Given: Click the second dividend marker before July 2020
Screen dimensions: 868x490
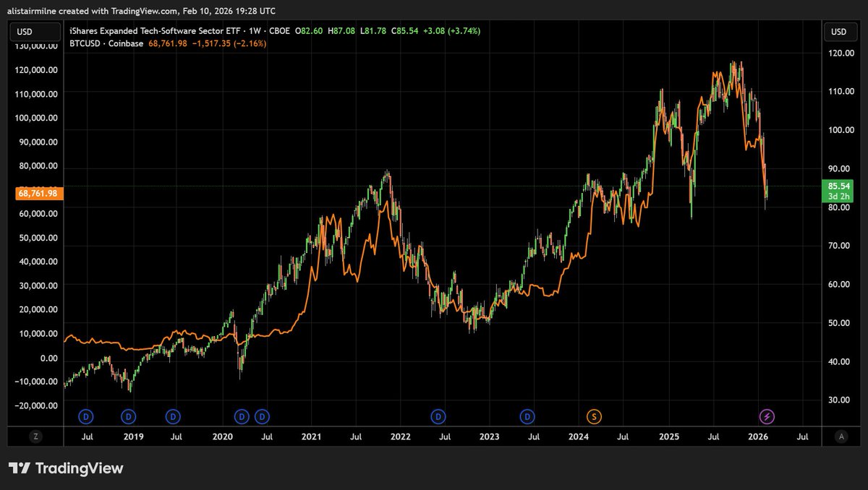Looking at the screenshot, I should tap(261, 416).
